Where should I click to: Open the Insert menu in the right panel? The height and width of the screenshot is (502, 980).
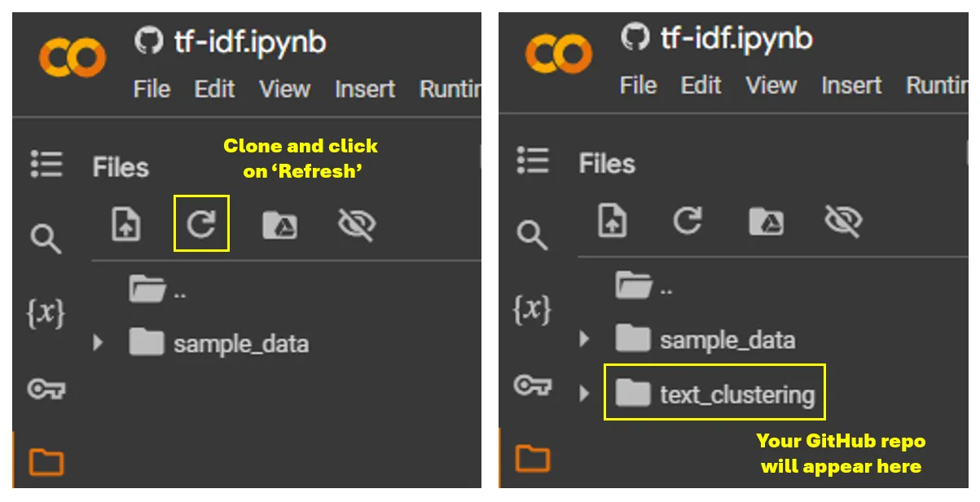click(x=851, y=85)
